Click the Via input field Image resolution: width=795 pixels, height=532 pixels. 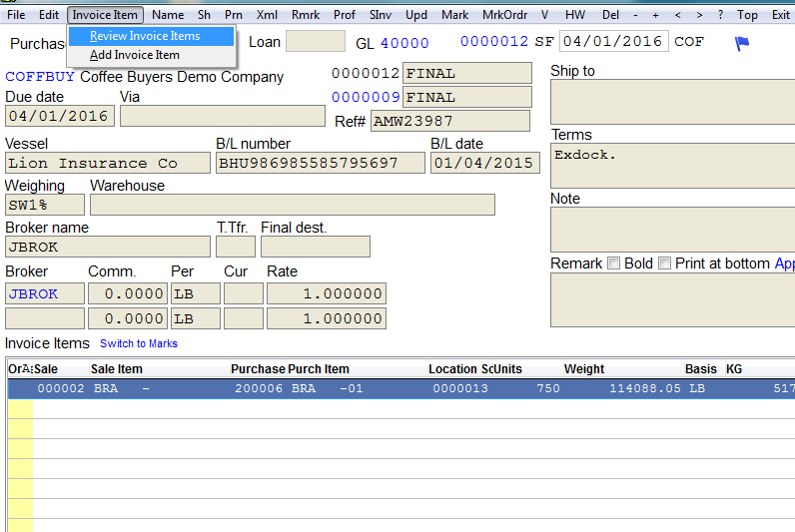(x=223, y=116)
